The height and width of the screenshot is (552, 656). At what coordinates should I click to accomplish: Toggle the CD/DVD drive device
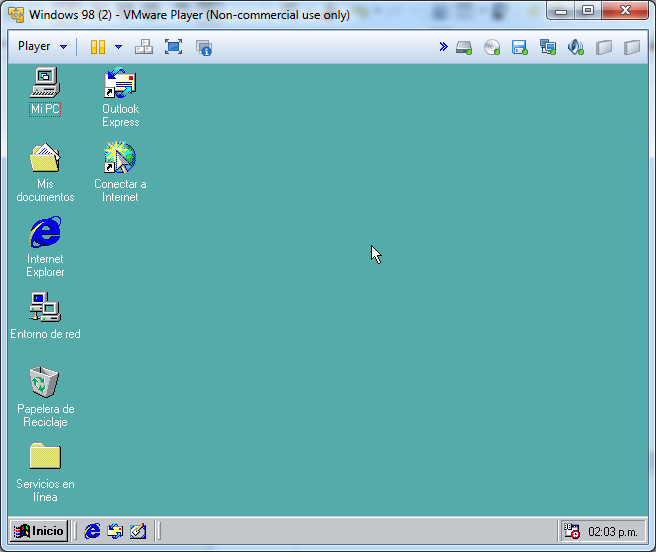[492, 47]
